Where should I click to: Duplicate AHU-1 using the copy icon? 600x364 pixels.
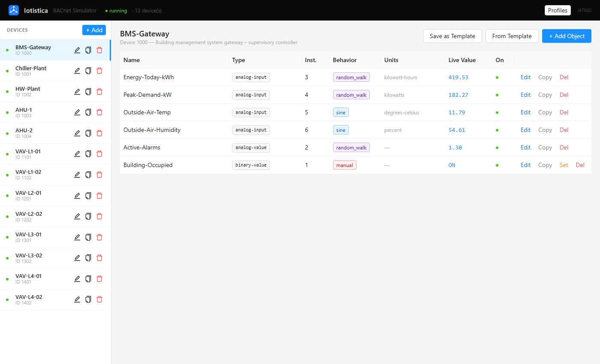(x=88, y=112)
